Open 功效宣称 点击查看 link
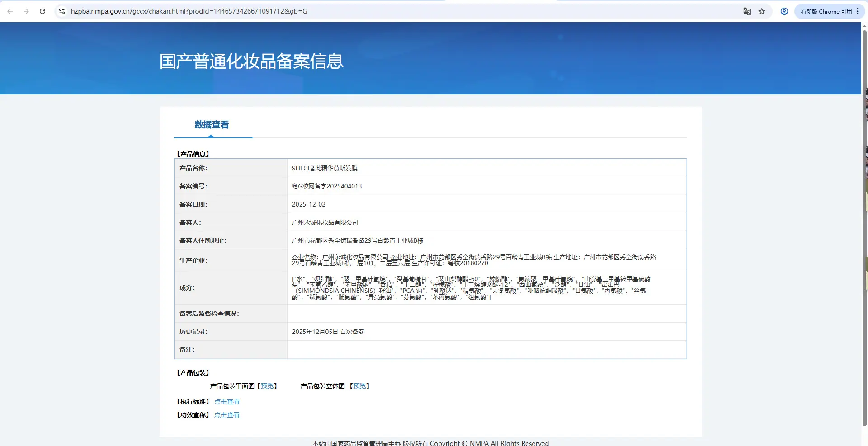 [227, 415]
